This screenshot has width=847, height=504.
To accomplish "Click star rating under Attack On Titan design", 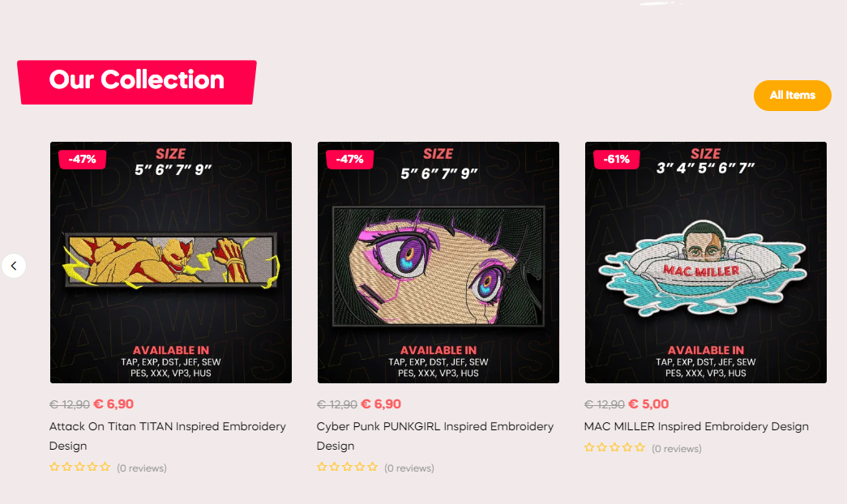I will coord(79,467).
